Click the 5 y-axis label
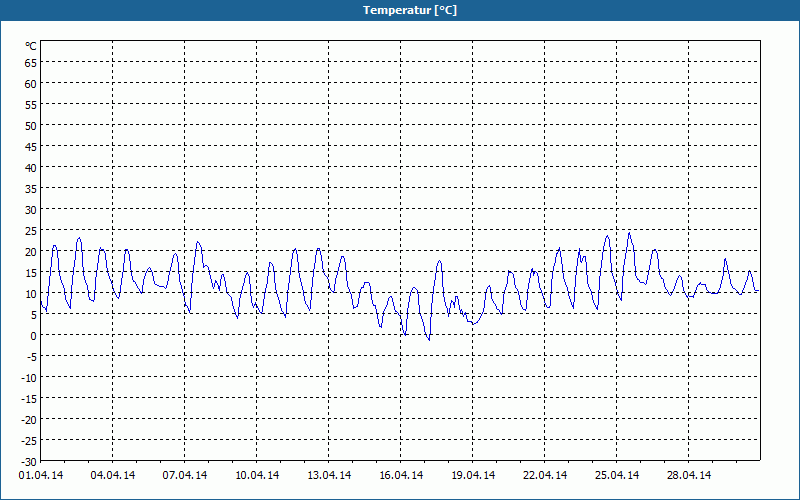This screenshot has height=500, width=800. (34, 315)
